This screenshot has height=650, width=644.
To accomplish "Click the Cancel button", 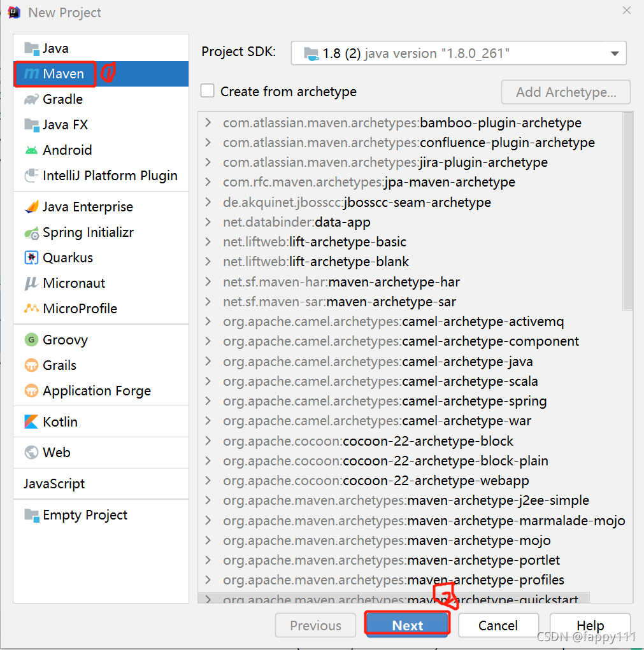I will (498, 625).
